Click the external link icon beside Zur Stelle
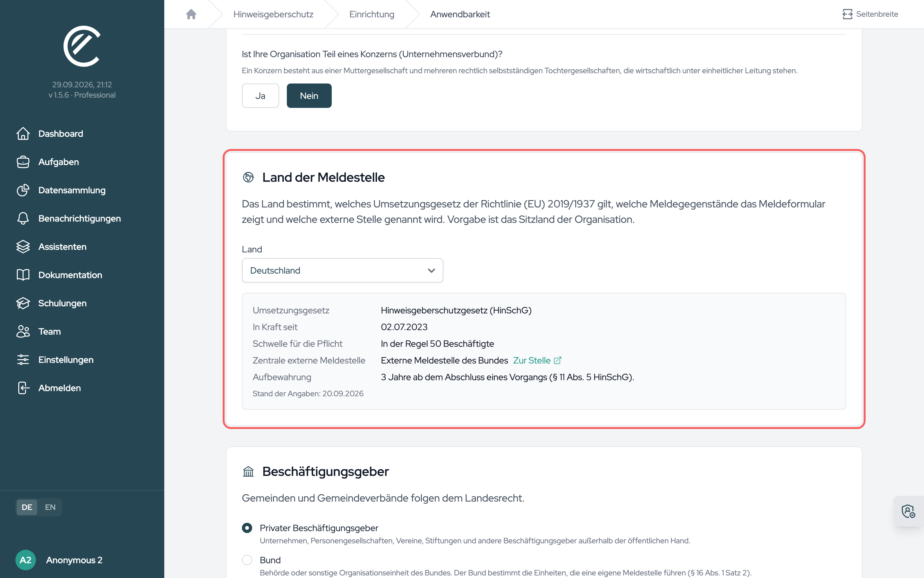This screenshot has height=578, width=924. tap(558, 361)
